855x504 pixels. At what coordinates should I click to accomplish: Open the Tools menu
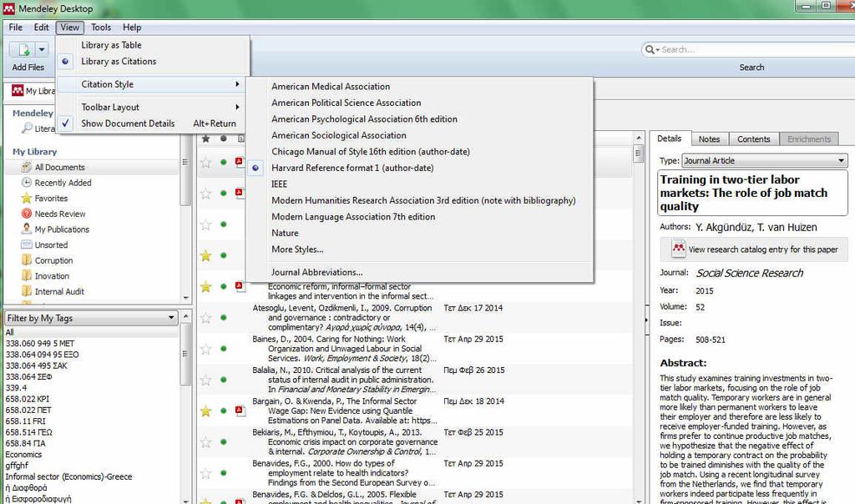click(x=101, y=28)
